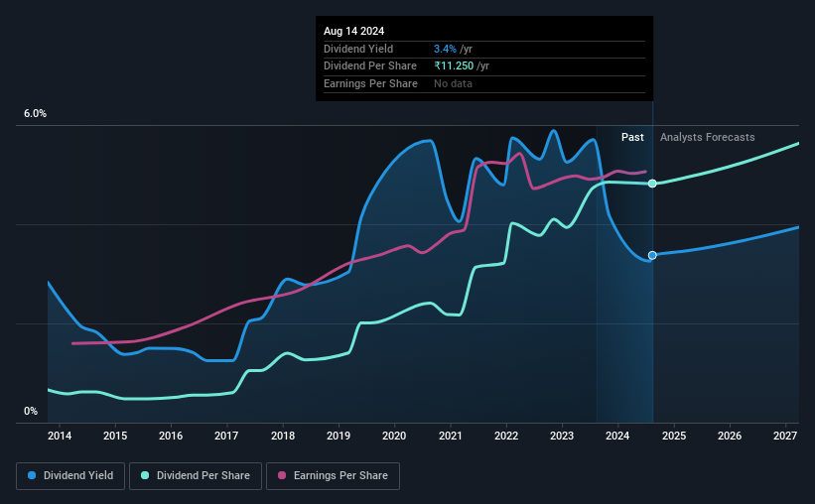Click the teal Dividend Per Share legend dot
This screenshot has height=504, width=815.
coord(145,475)
